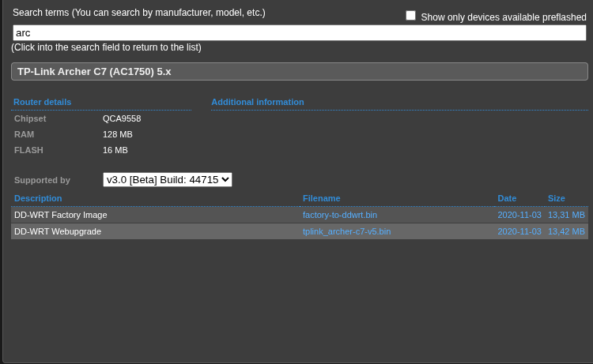The width and height of the screenshot is (593, 364).
Task: Click the DD-WRT Factory Image description
Action: click(61, 215)
